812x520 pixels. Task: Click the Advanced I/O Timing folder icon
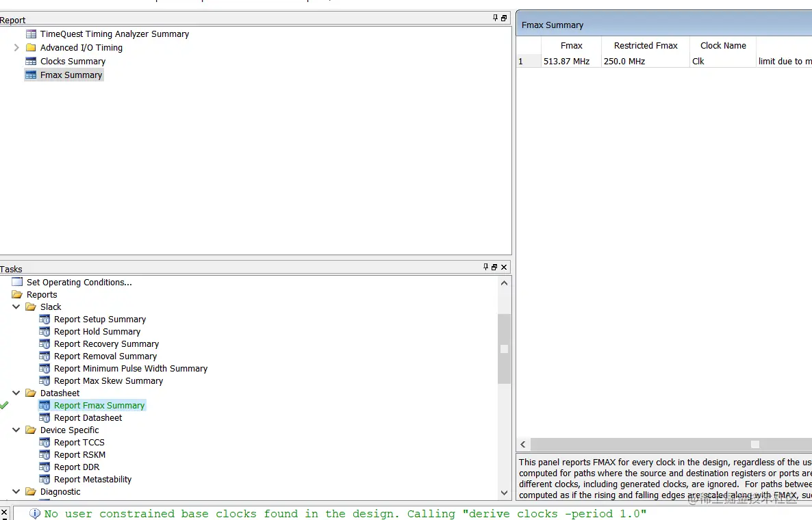click(x=31, y=48)
